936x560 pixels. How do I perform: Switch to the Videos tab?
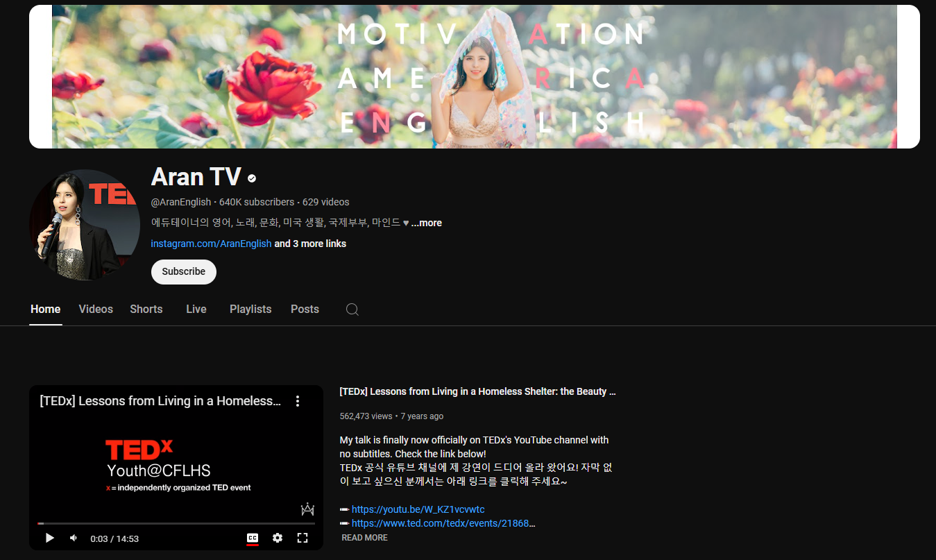coord(96,309)
